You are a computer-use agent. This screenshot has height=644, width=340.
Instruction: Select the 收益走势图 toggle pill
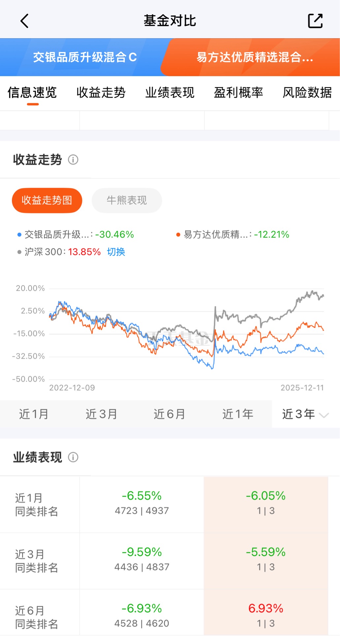click(47, 200)
